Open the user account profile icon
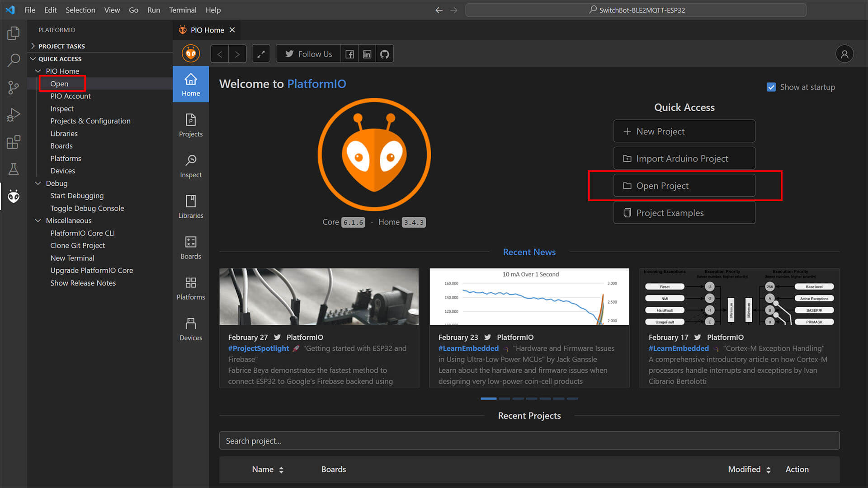The height and width of the screenshot is (488, 868). (844, 54)
